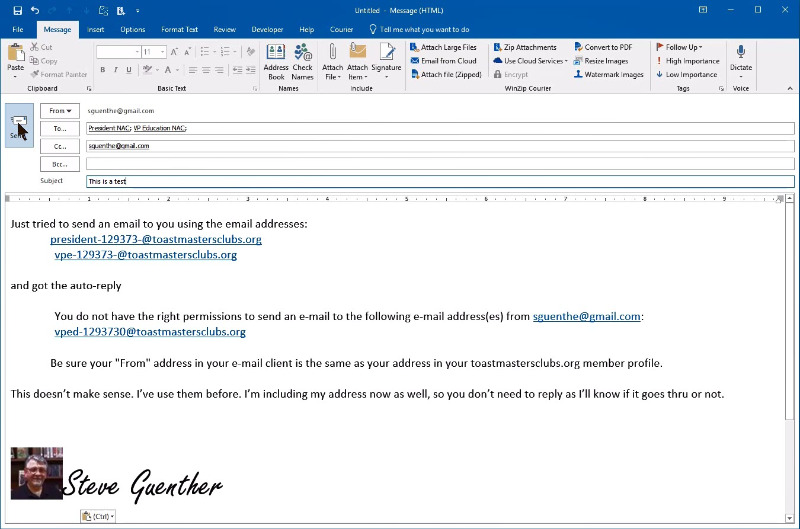The height and width of the screenshot is (529, 800).
Task: Center align text
Action: (x=206, y=70)
